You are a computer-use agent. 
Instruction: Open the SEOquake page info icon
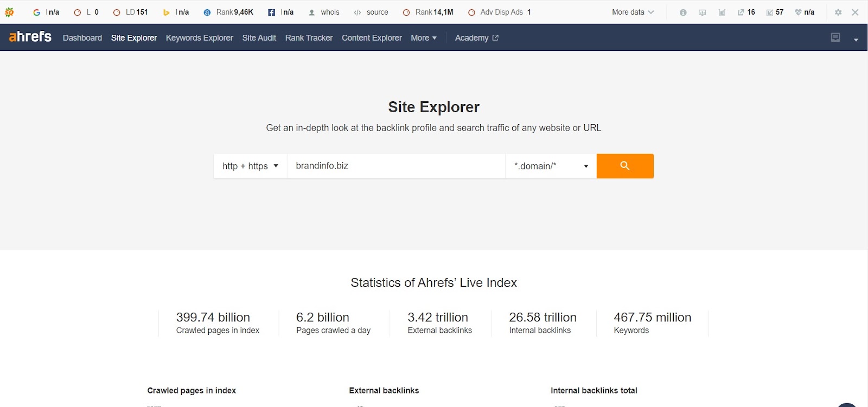[683, 12]
